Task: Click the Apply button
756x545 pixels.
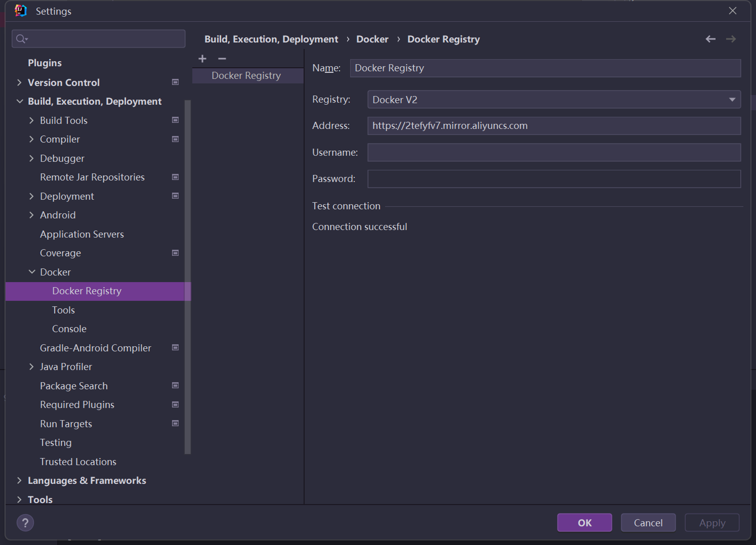Action: click(712, 523)
